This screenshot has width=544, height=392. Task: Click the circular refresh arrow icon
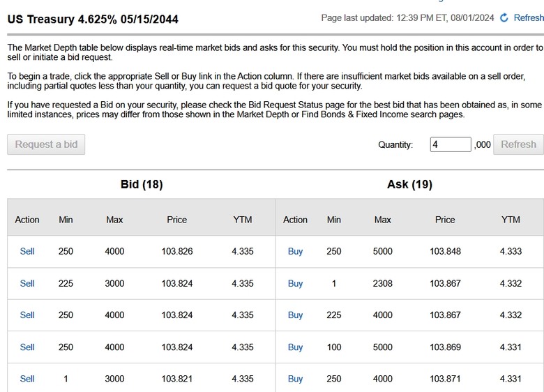[x=504, y=17]
